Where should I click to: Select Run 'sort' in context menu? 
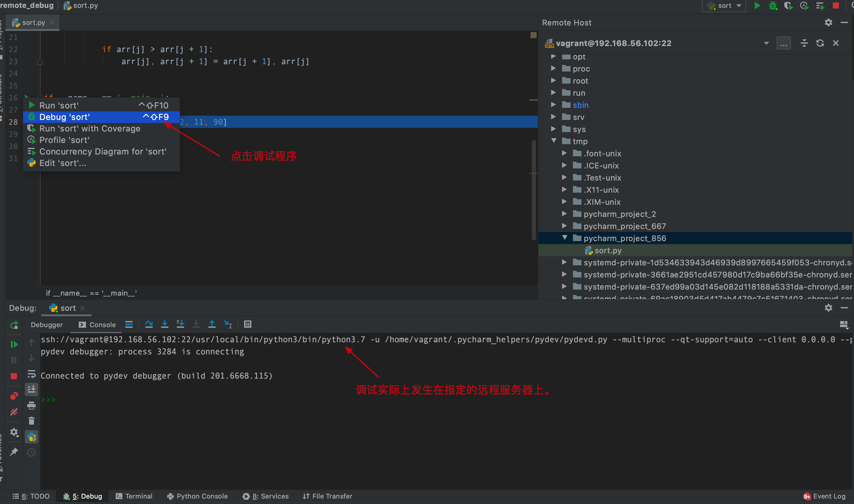pos(101,105)
